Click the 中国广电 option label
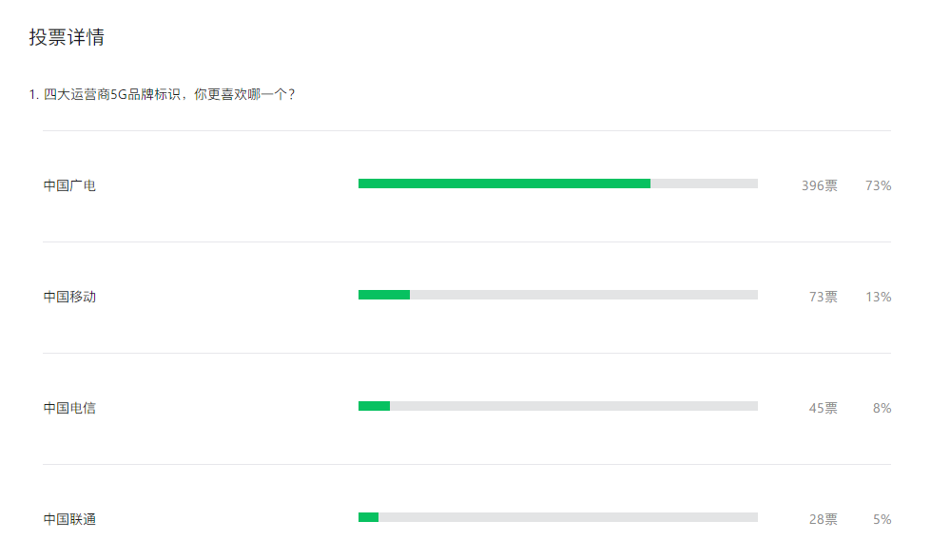Image resolution: width=931 pixels, height=560 pixels. point(69,186)
